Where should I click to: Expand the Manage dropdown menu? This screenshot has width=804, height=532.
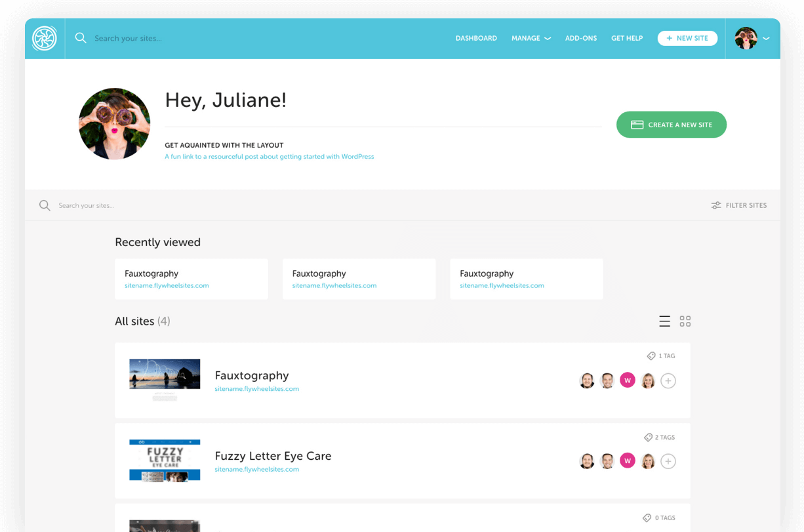tap(531, 39)
